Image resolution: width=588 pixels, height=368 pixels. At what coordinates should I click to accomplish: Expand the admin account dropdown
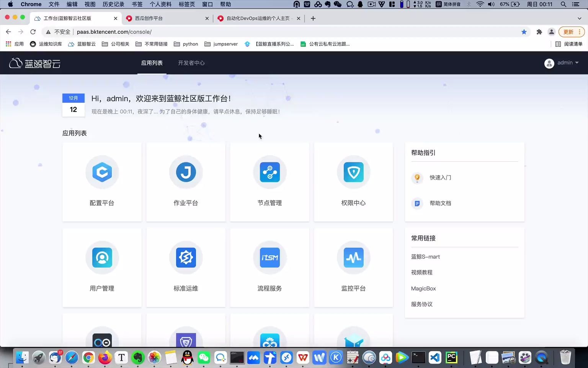tap(577, 63)
